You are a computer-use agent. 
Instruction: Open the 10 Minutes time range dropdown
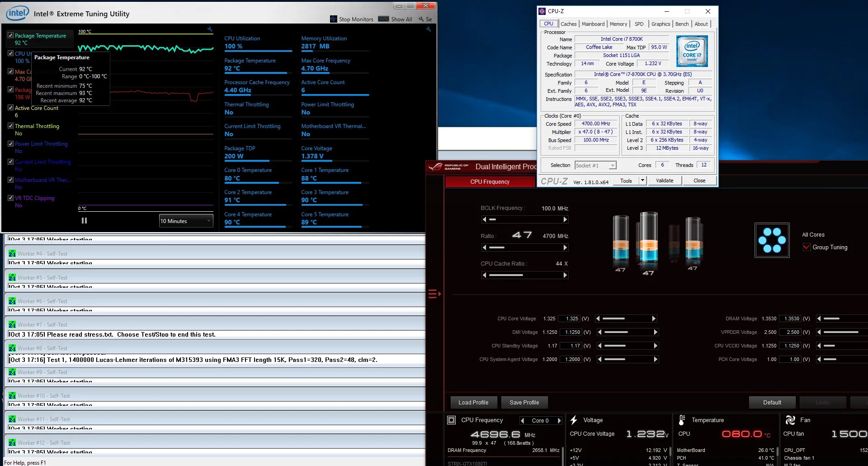coord(186,221)
